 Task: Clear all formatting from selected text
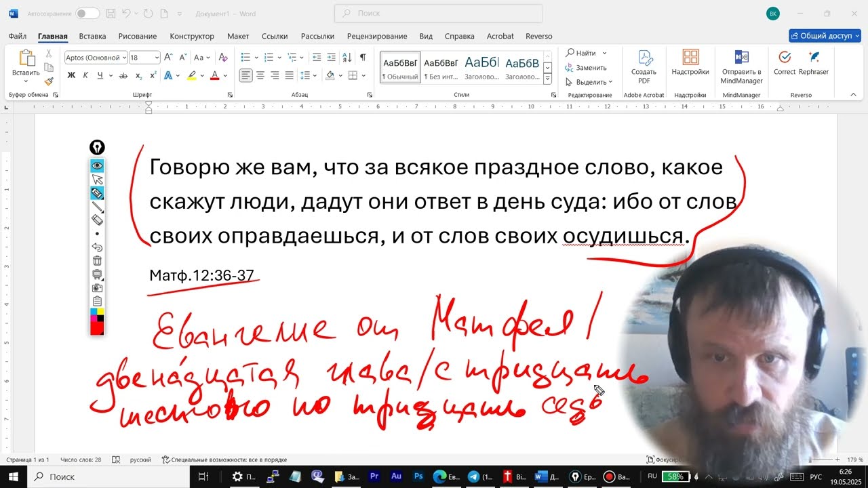(x=223, y=58)
